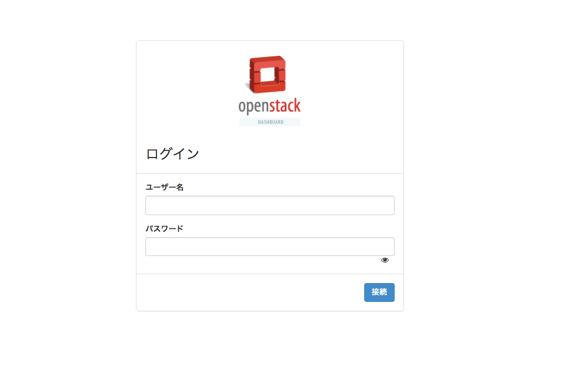Place cursor in the password input box
The height and width of the screenshot is (392, 561).
click(x=270, y=247)
